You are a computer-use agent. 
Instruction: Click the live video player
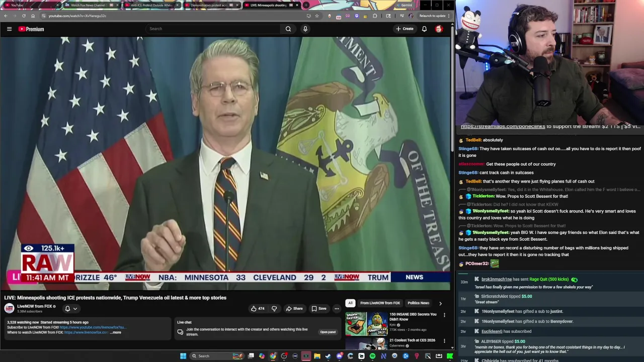coord(225,163)
